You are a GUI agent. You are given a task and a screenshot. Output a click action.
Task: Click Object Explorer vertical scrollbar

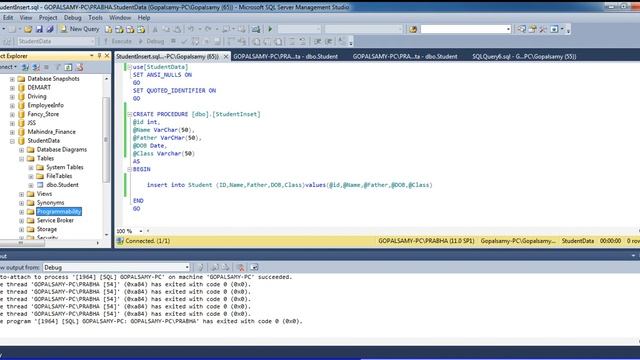[x=106, y=139]
